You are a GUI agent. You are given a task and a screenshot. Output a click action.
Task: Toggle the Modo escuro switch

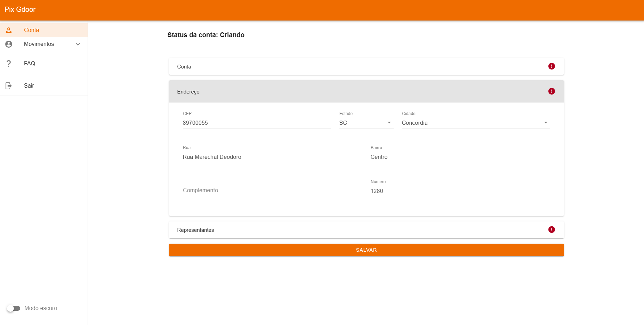(14, 308)
